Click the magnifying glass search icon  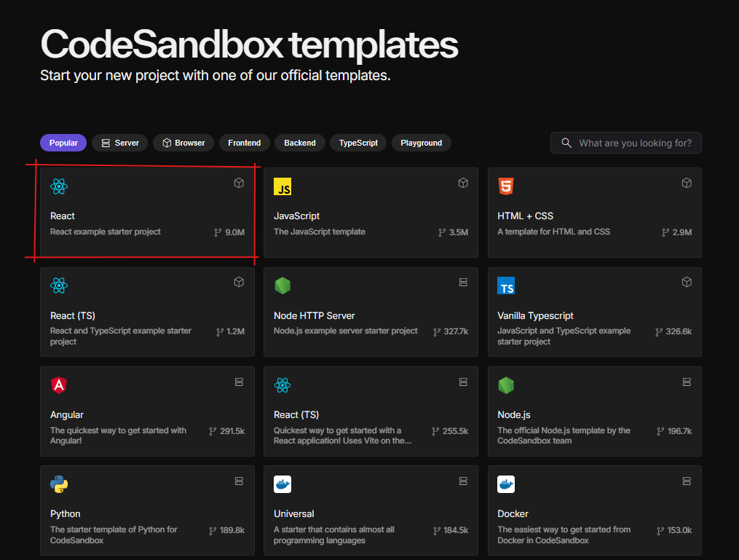(566, 143)
